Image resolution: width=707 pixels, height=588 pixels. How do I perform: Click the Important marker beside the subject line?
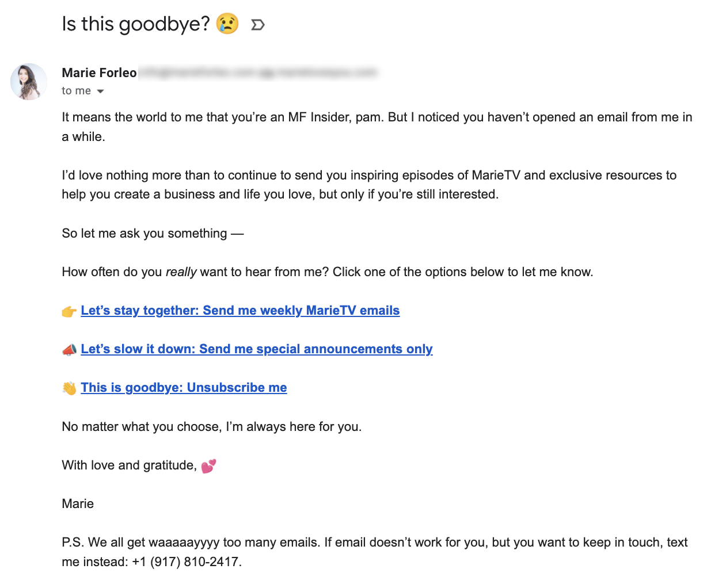click(x=257, y=24)
